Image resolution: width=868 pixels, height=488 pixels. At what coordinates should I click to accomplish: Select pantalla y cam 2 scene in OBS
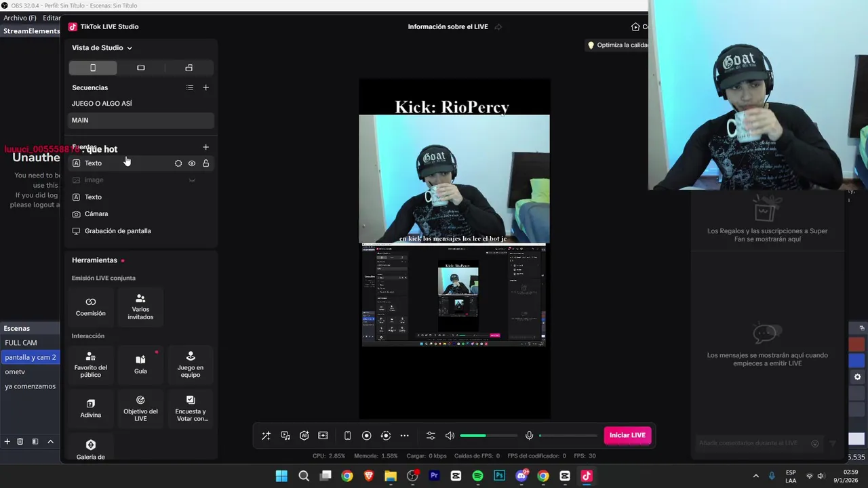[31, 357]
